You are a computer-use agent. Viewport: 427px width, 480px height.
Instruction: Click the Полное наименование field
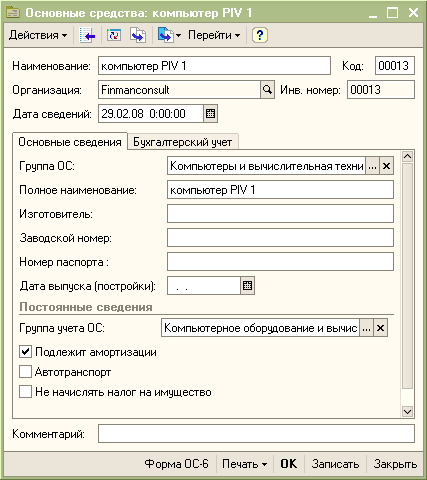pyautogui.click(x=280, y=190)
